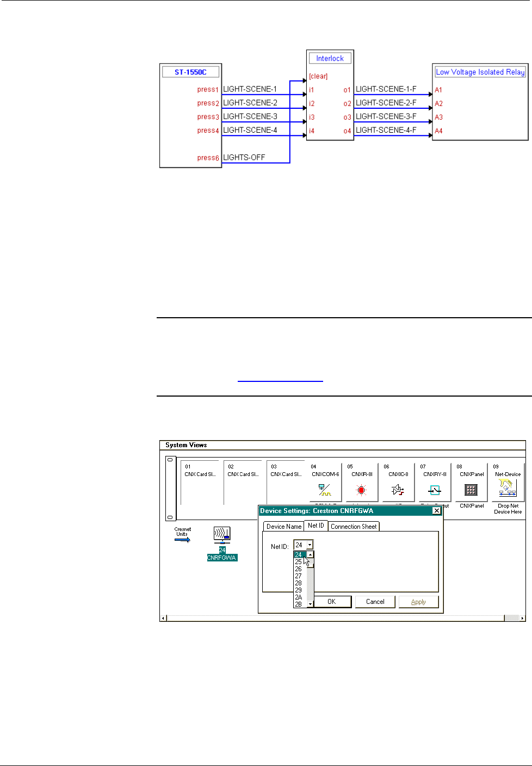Select the CNXPanel keypad icon in slot 08
The height and width of the screenshot is (766, 532).
click(x=471, y=490)
